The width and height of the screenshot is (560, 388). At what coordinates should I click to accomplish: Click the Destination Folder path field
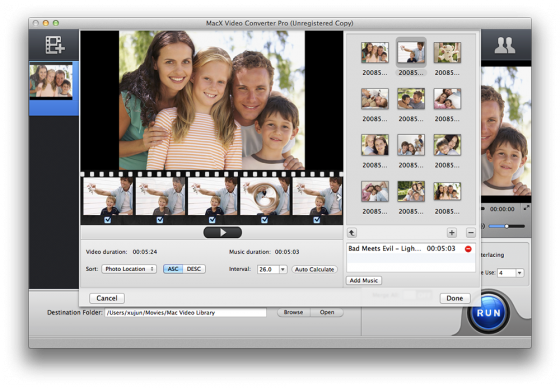point(186,313)
